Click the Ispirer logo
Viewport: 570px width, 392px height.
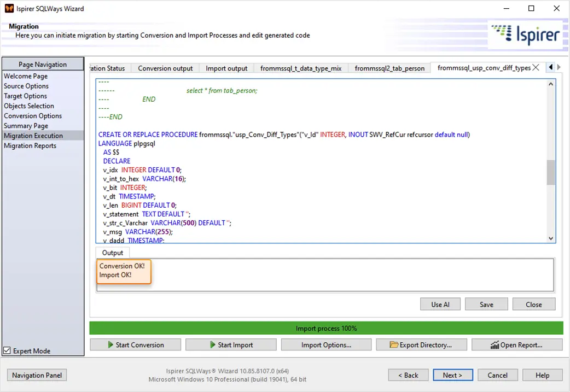(x=526, y=34)
